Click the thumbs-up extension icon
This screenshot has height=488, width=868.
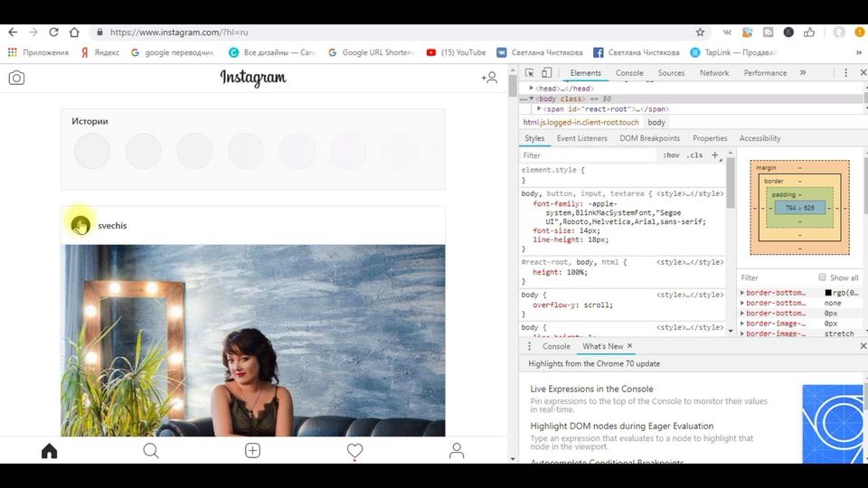tap(809, 33)
